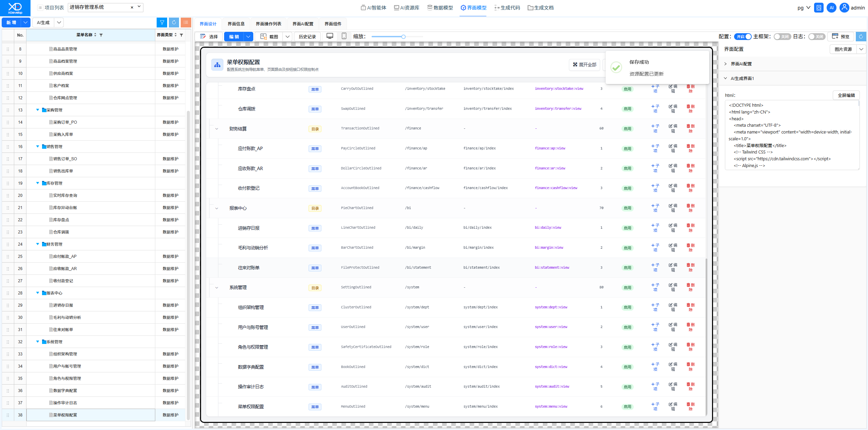This screenshot has width=868, height=430.
Task: Switch to the 界面信息 tab
Action: [236, 24]
